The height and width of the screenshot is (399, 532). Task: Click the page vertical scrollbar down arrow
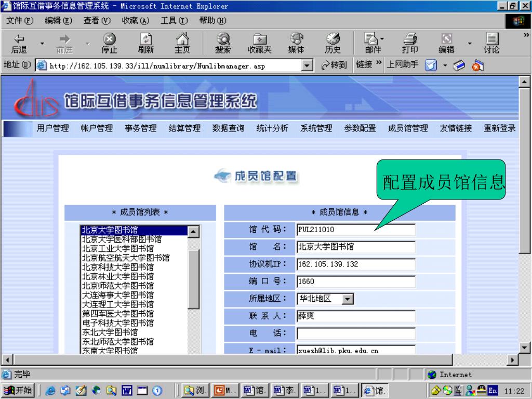(x=525, y=348)
